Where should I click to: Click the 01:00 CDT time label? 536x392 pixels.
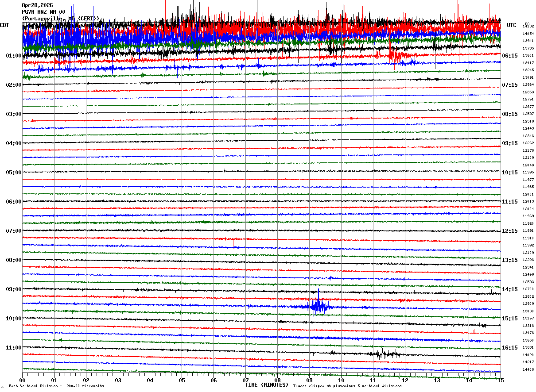(14, 56)
